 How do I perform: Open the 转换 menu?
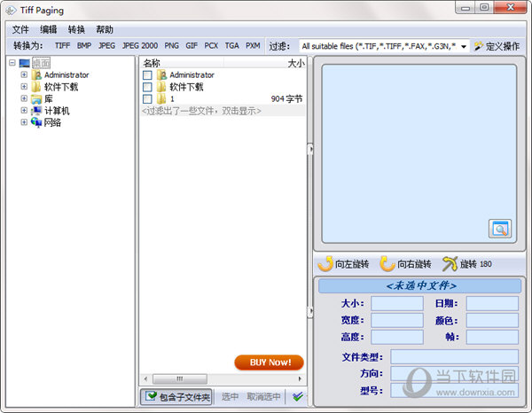[x=76, y=30]
